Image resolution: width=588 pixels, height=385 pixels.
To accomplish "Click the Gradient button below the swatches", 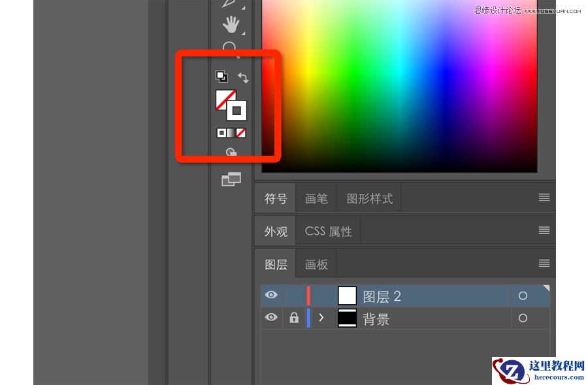I will (231, 132).
